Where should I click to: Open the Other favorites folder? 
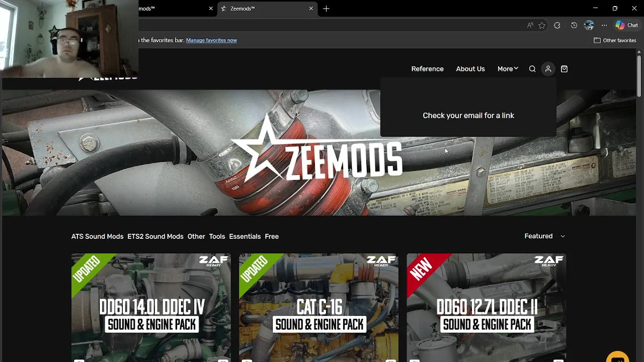click(x=615, y=40)
